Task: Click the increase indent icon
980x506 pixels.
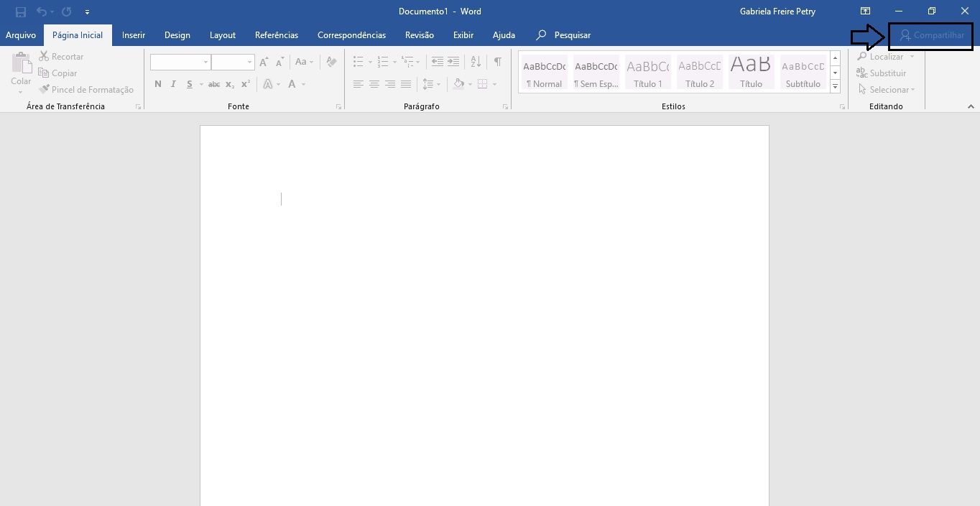Action: pos(453,62)
